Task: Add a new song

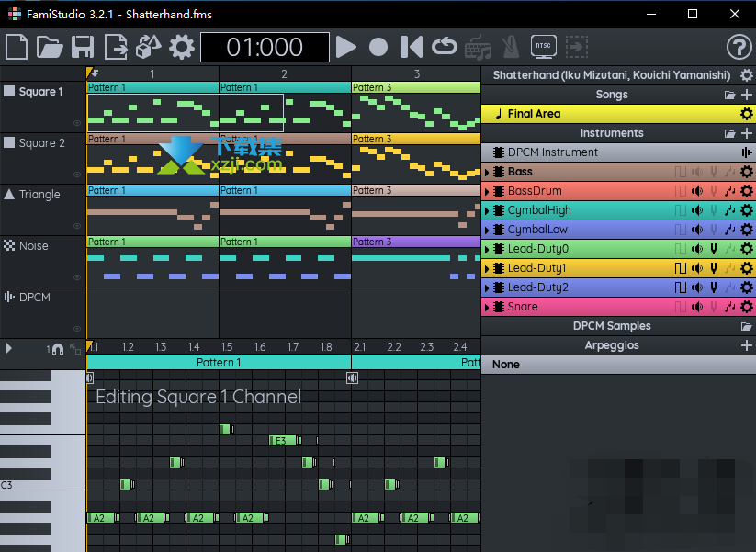Action: tap(747, 95)
